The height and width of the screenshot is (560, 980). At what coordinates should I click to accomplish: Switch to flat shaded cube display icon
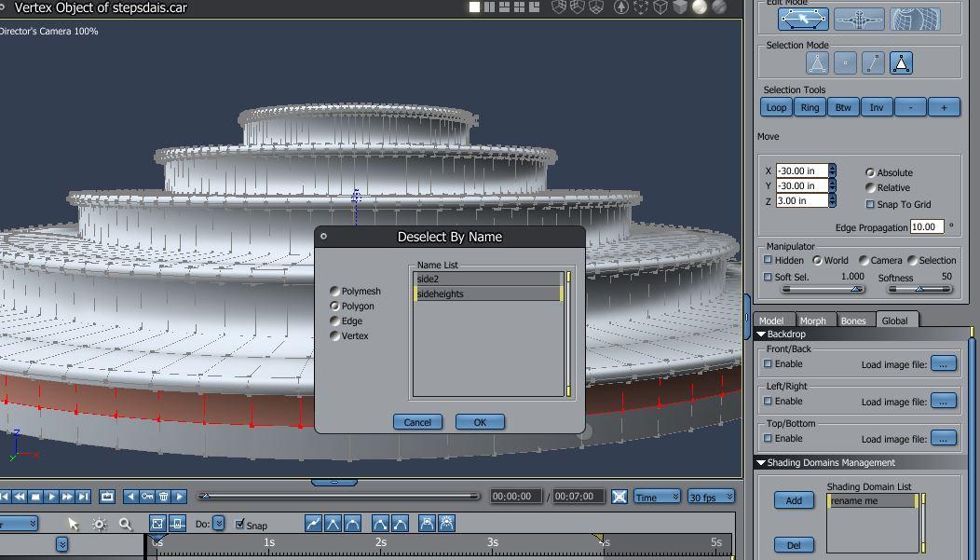[x=680, y=7]
